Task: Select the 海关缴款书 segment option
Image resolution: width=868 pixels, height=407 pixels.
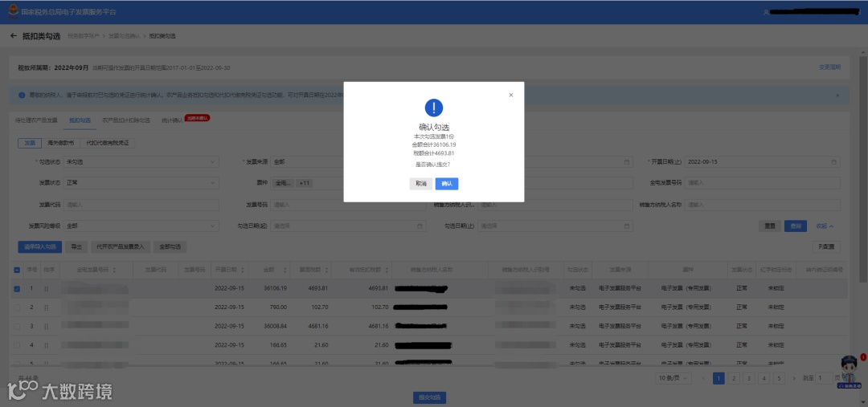Action: (61, 143)
